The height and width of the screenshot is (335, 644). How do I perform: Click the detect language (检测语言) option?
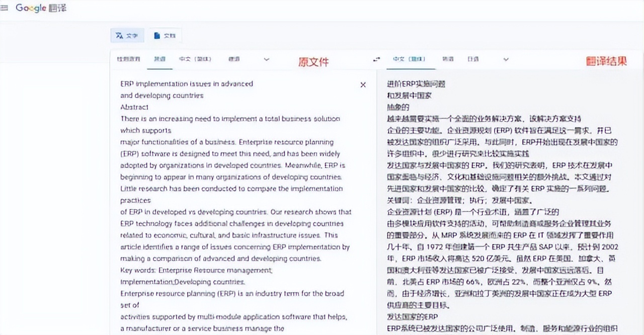(128, 59)
